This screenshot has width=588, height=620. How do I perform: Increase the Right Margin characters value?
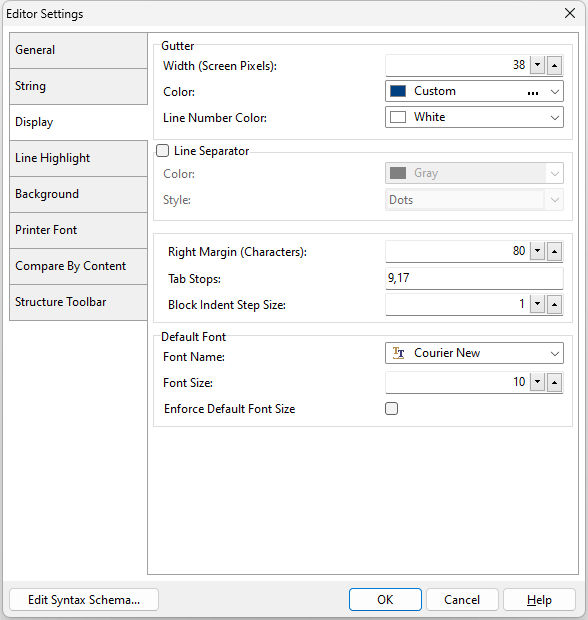coord(554,251)
